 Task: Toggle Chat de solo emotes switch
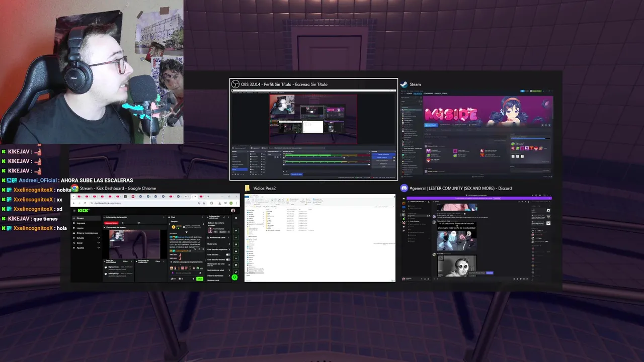pyautogui.click(x=228, y=259)
